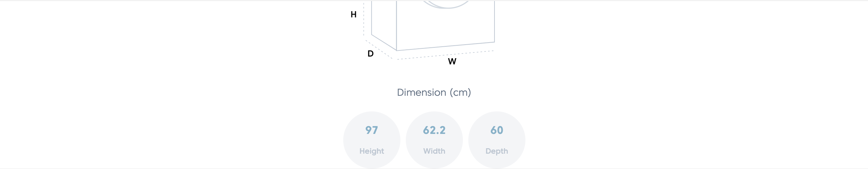The image size is (868, 169).
Task: Click the 97 height value
Action: point(371,130)
